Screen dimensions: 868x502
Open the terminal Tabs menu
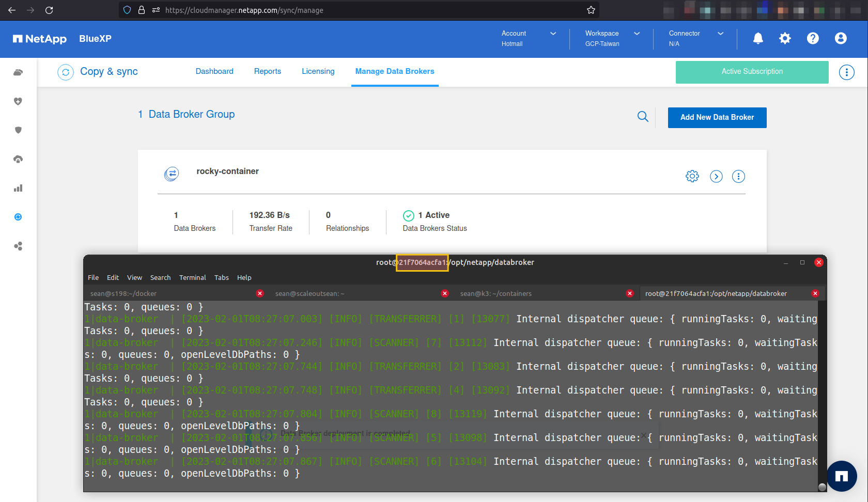pyautogui.click(x=221, y=277)
